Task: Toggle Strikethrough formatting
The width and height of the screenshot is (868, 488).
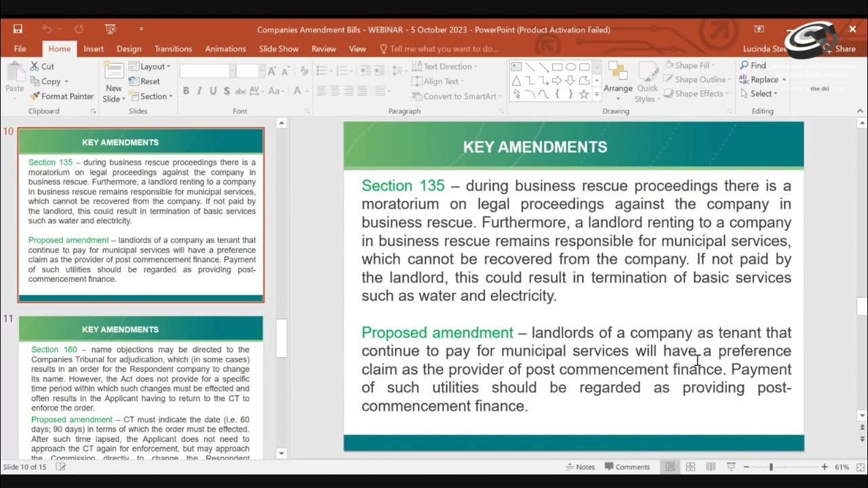Action: 240,91
